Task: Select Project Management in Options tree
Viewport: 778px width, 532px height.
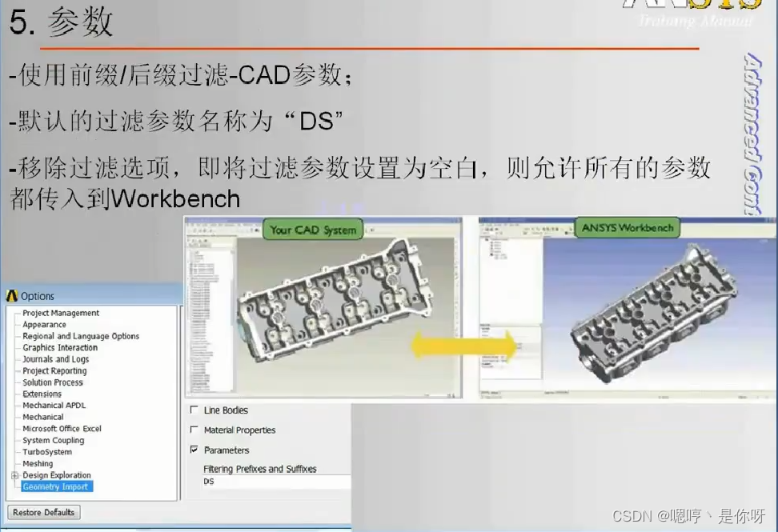Action: pyautogui.click(x=61, y=313)
